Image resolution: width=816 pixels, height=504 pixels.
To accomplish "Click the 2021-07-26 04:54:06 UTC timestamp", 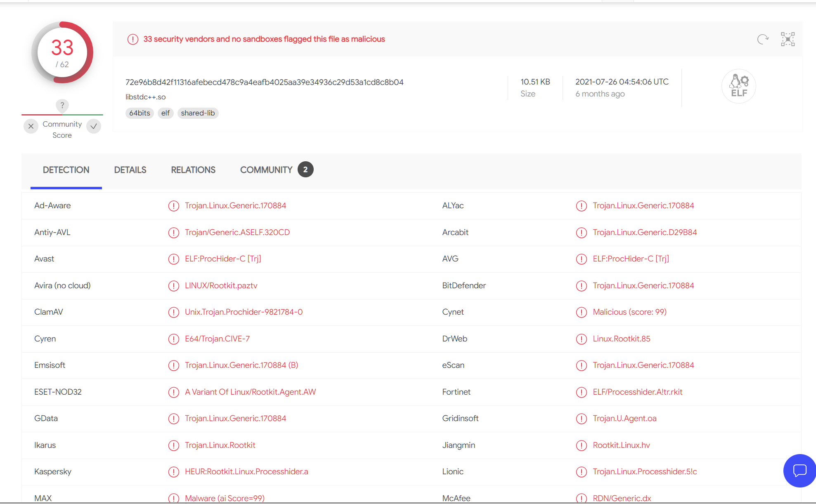I will tap(622, 82).
